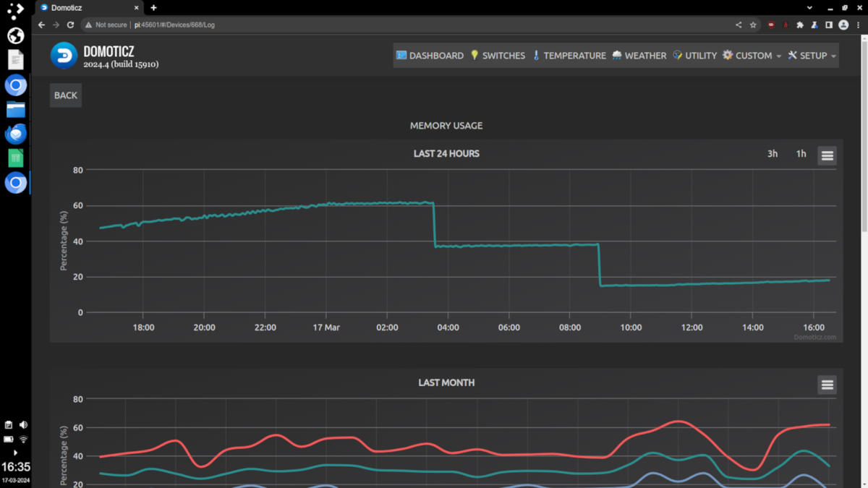The image size is (868, 488).
Task: Open the red h extension icon
Action: point(786,25)
